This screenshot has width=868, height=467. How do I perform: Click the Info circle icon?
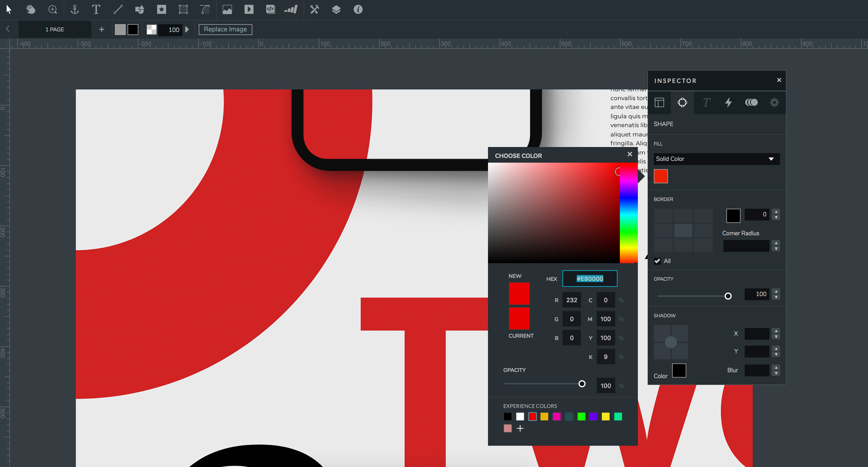point(358,9)
